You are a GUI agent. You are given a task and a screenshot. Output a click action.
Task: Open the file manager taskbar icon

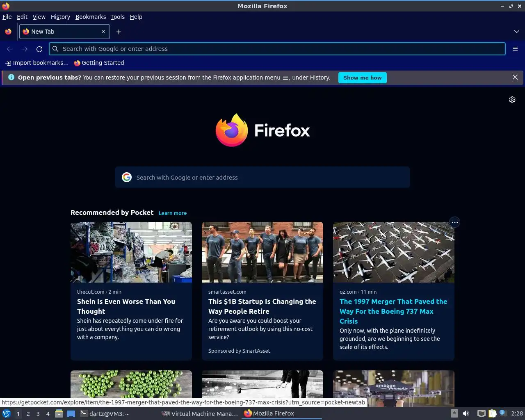pos(59,413)
